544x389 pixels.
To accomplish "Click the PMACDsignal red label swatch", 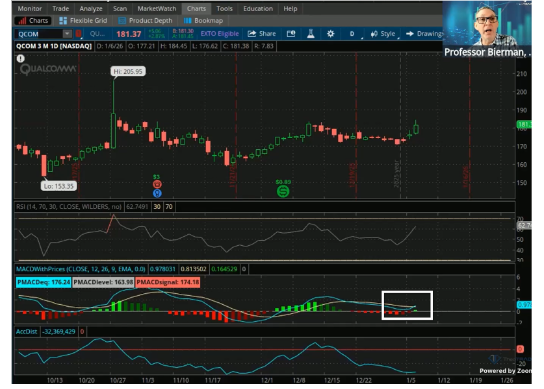I will click(x=168, y=282).
